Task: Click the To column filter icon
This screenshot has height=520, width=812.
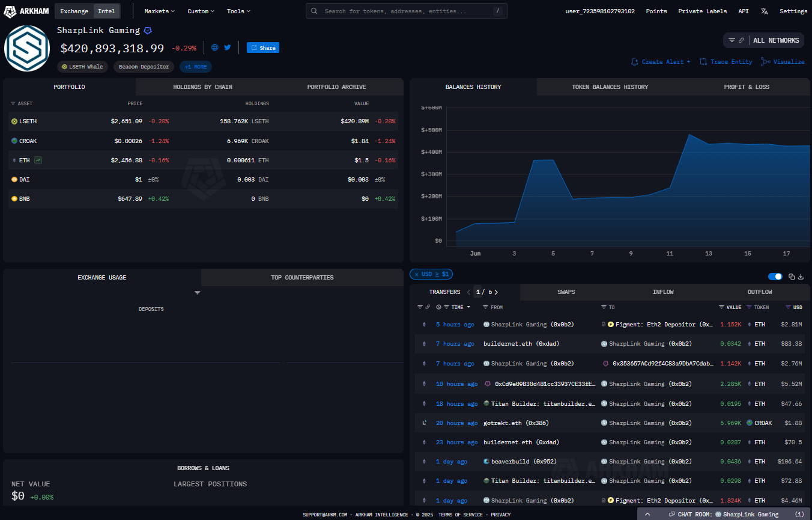Action: pos(604,307)
